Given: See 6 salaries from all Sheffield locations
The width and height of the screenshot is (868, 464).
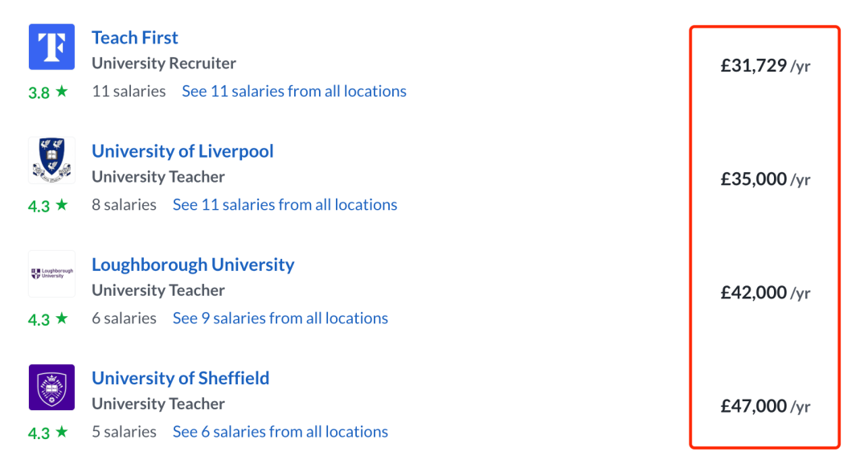Looking at the screenshot, I should [280, 431].
